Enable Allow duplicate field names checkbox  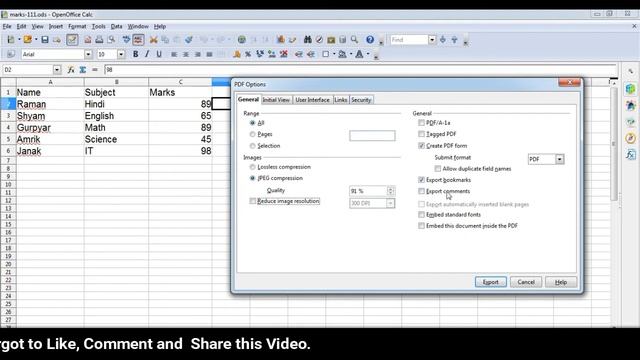tap(438, 169)
